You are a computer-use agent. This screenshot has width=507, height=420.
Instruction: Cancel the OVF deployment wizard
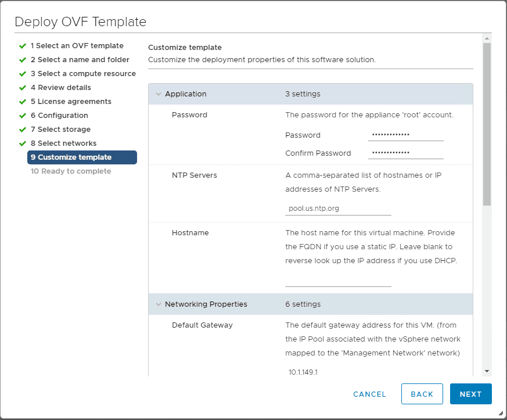click(369, 394)
